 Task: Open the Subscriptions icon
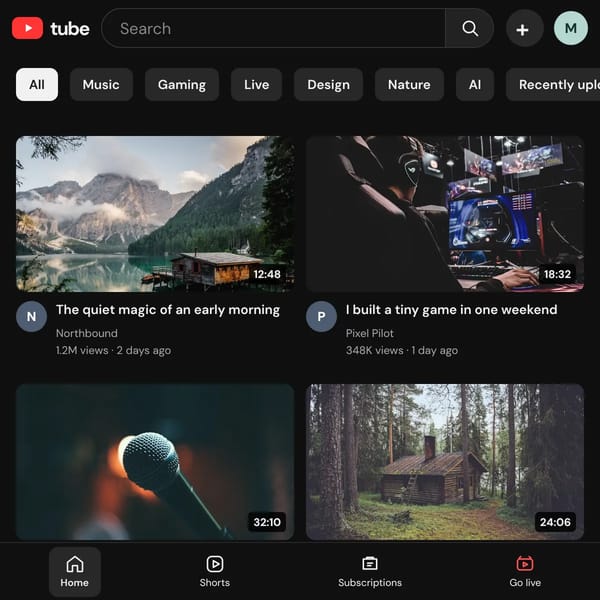coord(370,564)
